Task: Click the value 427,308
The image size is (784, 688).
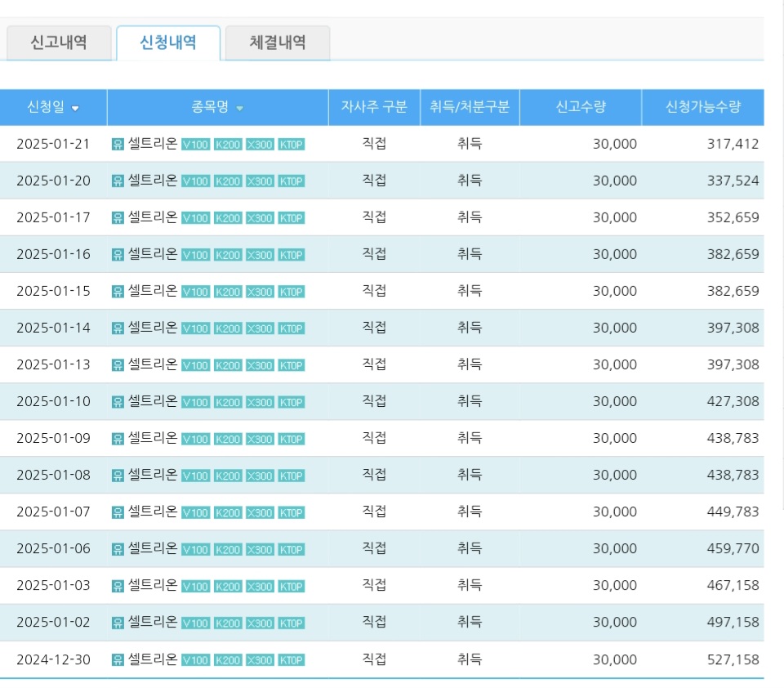Action: [733, 401]
